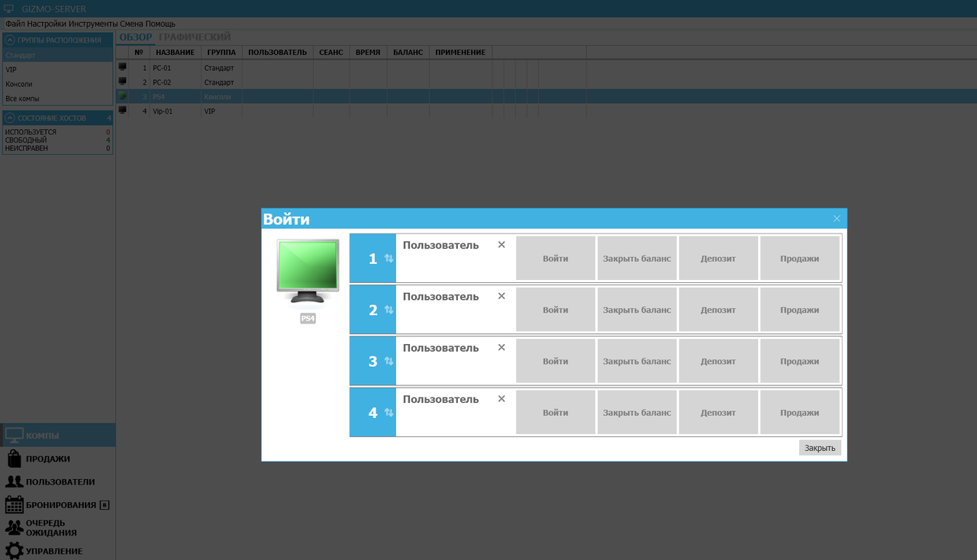The width and height of the screenshot is (977, 560).
Task: Clear user in slot 3 with X
Action: 501,347
